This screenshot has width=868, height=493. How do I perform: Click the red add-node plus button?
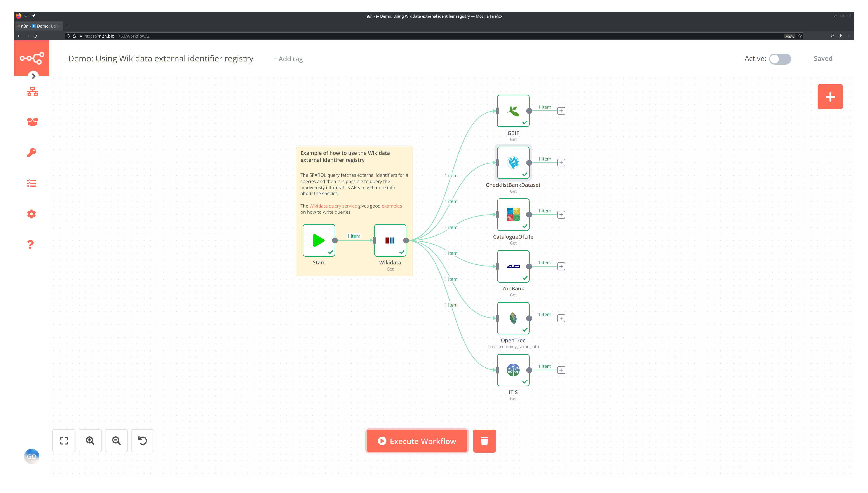click(830, 97)
